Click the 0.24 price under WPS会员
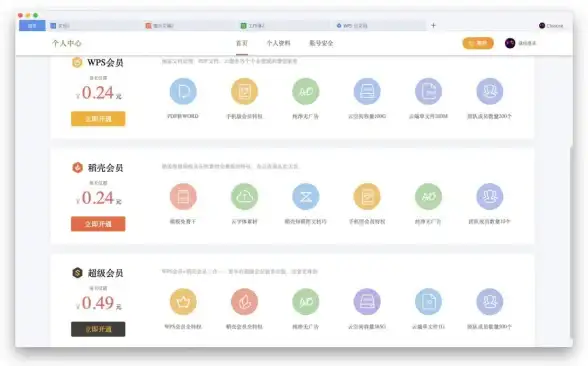Viewport: 588px width, 366px height. 98,93
